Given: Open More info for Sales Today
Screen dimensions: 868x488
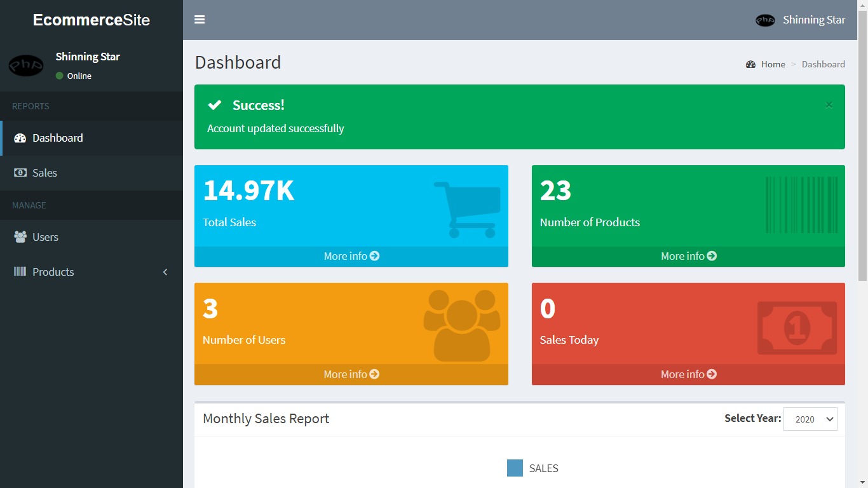Looking at the screenshot, I should [x=688, y=374].
